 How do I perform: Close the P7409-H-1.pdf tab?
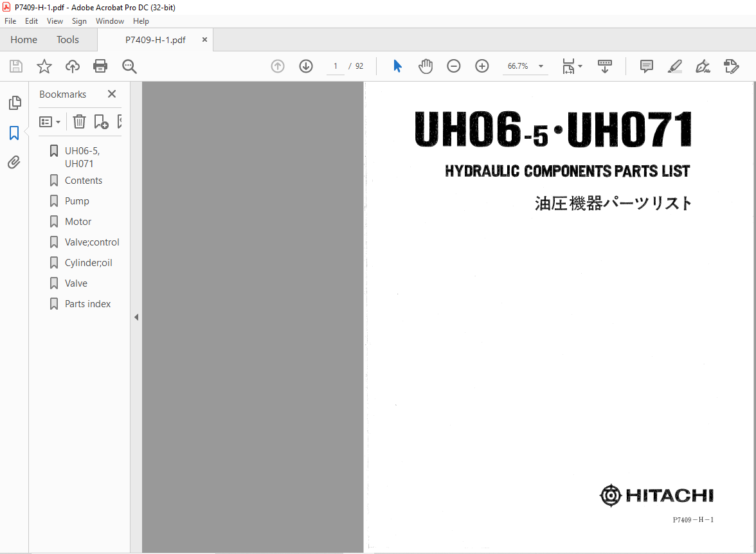(x=204, y=40)
